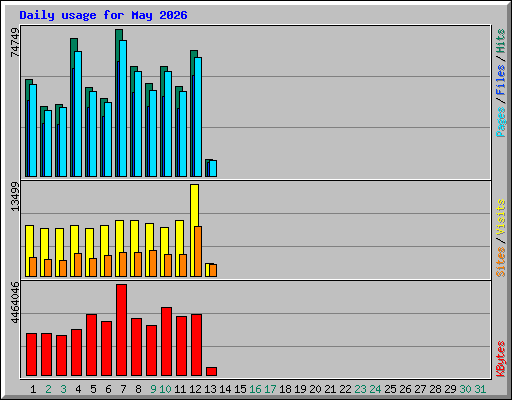Click day 12 on the x-axis
The width and height of the screenshot is (512, 400).
[x=195, y=389]
